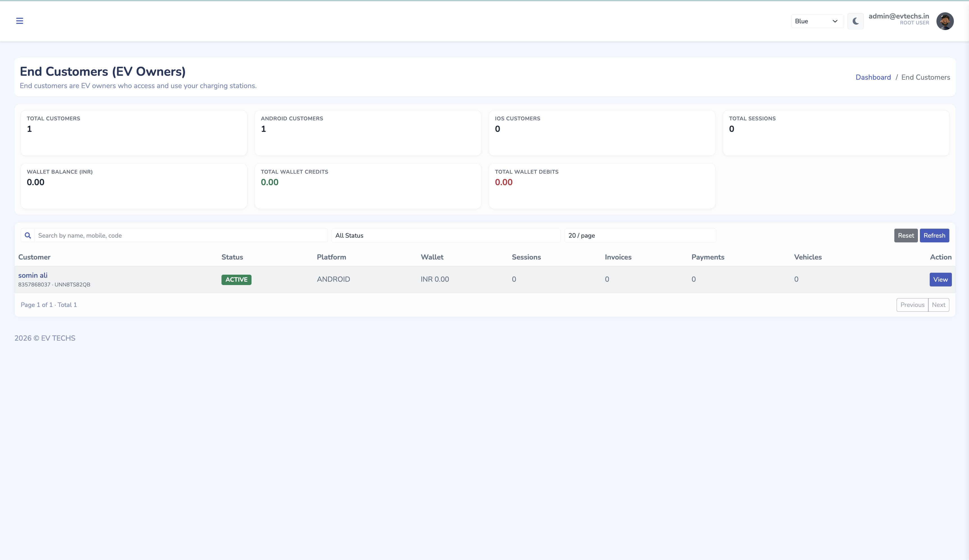
Task: Click the search magnifier icon
Action: pyautogui.click(x=28, y=236)
